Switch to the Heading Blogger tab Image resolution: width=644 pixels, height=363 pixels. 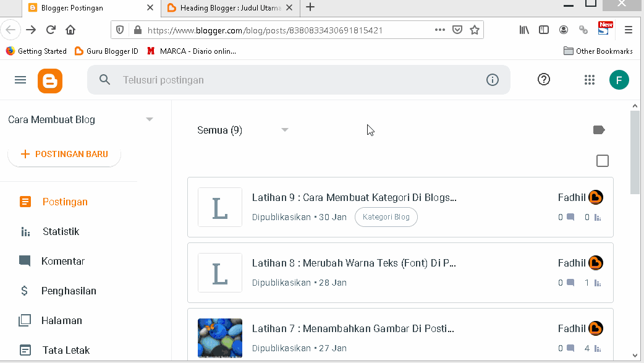coord(222,8)
